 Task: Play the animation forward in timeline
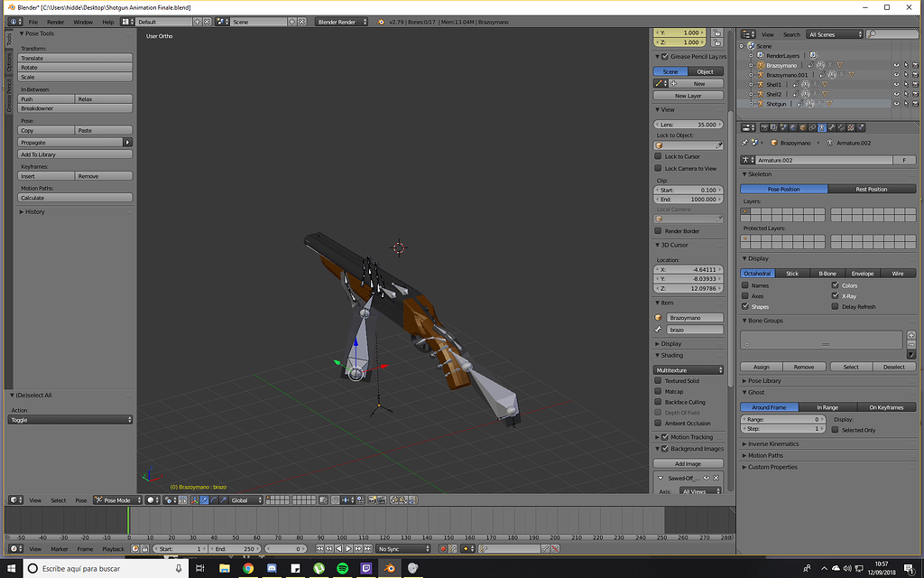tap(348, 549)
